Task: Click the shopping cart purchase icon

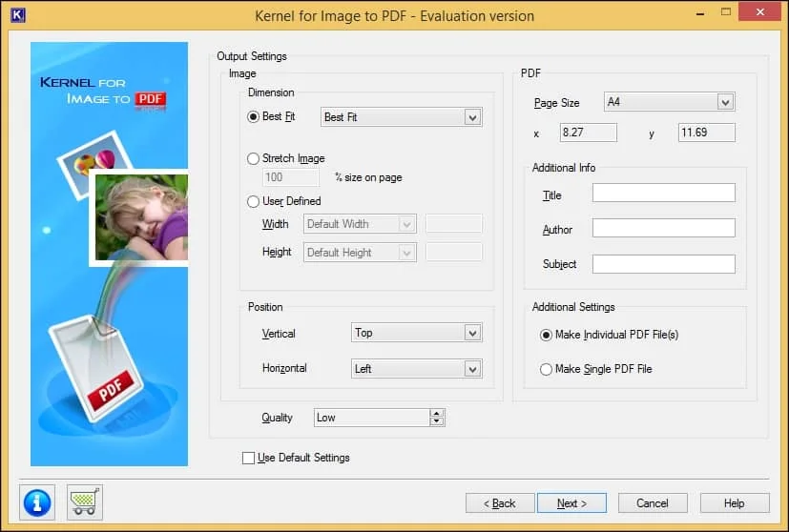Action: pos(85,502)
